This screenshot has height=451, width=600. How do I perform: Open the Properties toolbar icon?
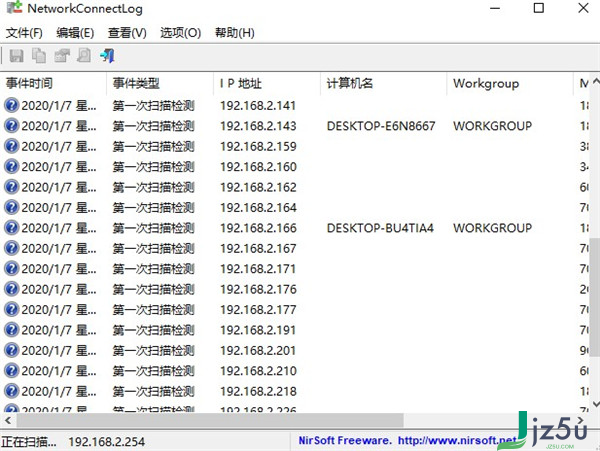(x=62, y=56)
